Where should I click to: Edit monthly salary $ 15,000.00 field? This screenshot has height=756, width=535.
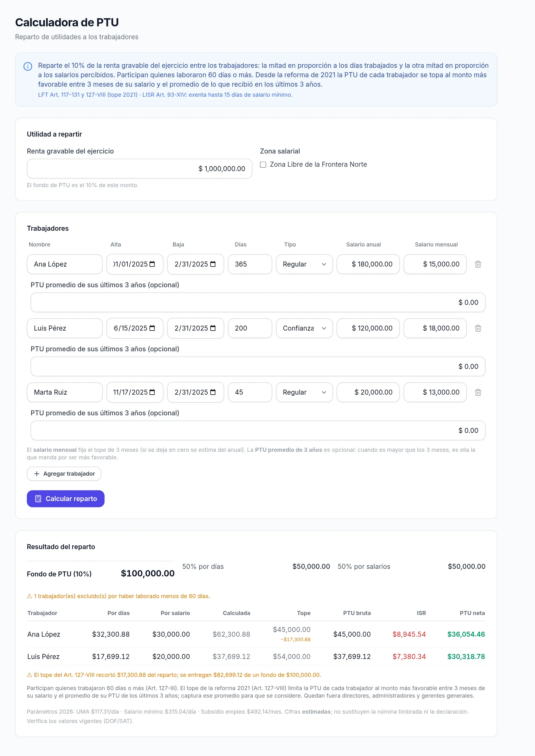435,264
